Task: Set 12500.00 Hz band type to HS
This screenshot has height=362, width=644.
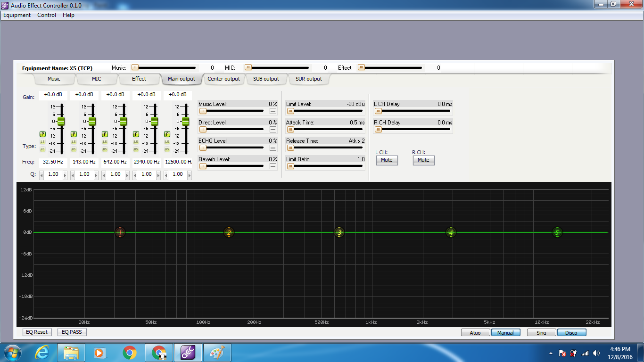Action: pos(167,149)
